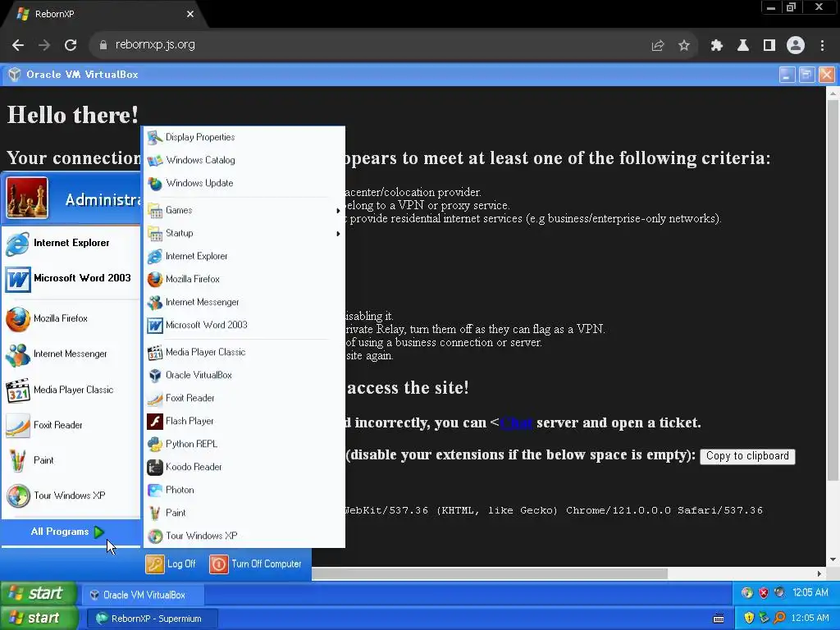Go back in browser history
The width and height of the screenshot is (840, 630).
point(18,45)
